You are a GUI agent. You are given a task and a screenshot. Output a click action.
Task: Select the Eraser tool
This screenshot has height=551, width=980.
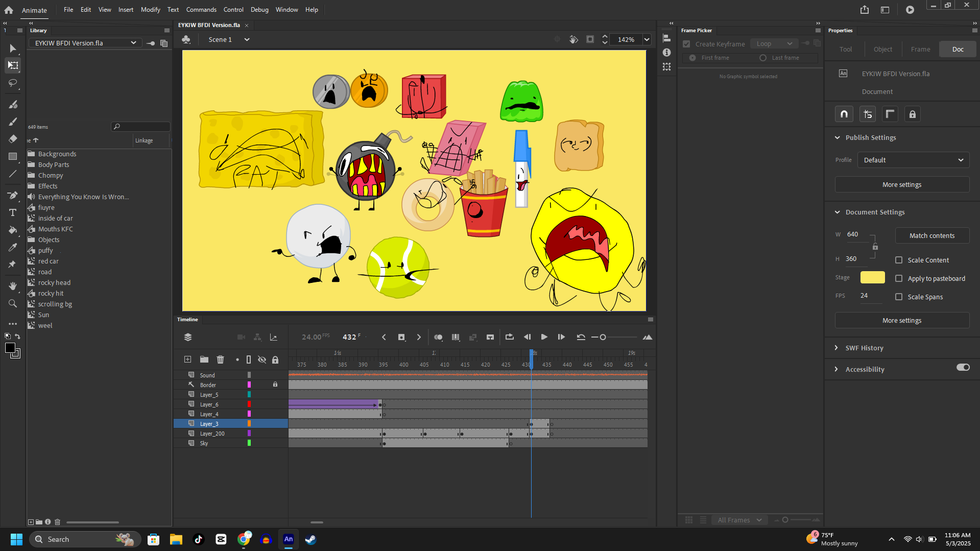pos(13,139)
